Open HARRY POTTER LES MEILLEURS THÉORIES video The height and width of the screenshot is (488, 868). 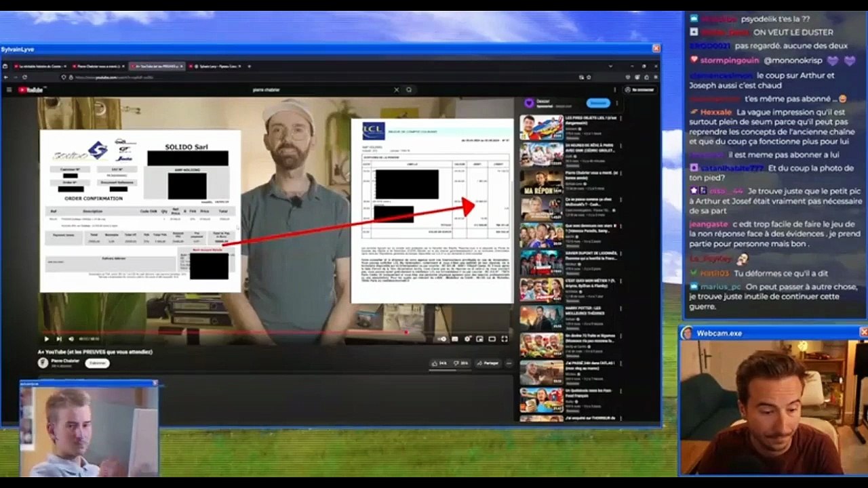tap(541, 317)
